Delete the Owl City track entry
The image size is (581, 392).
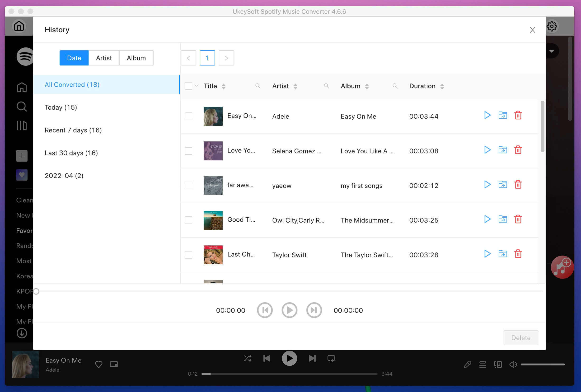(518, 219)
